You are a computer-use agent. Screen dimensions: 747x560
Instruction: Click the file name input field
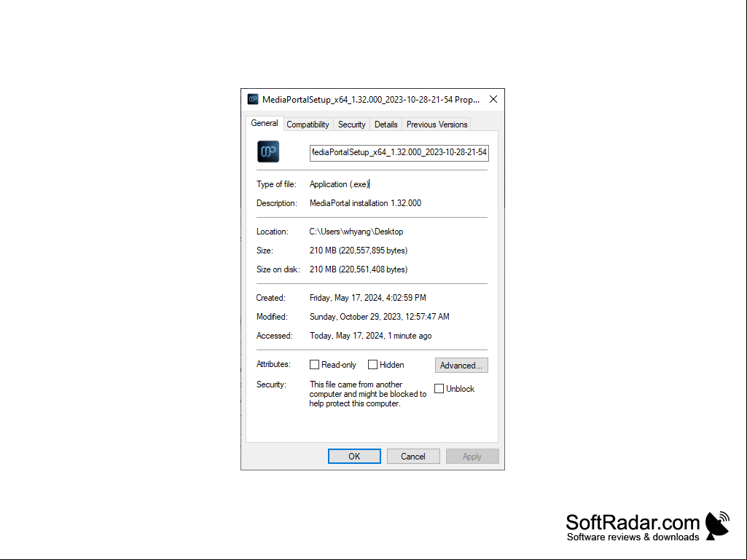(x=399, y=152)
